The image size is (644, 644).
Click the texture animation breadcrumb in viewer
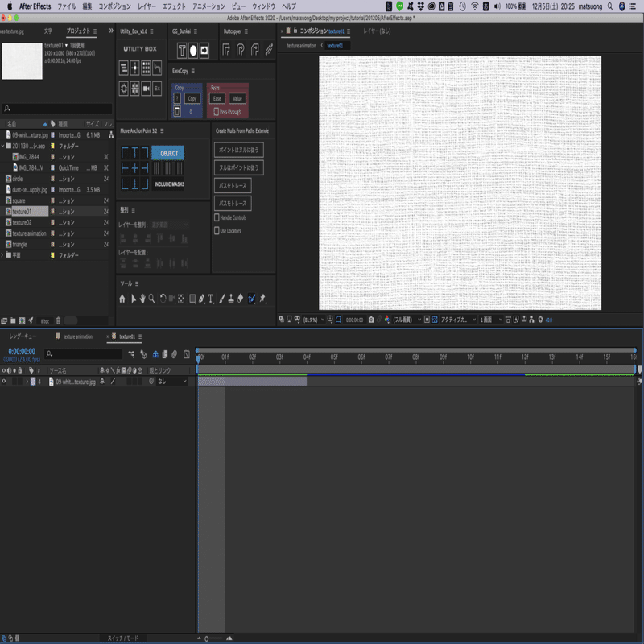coord(301,46)
